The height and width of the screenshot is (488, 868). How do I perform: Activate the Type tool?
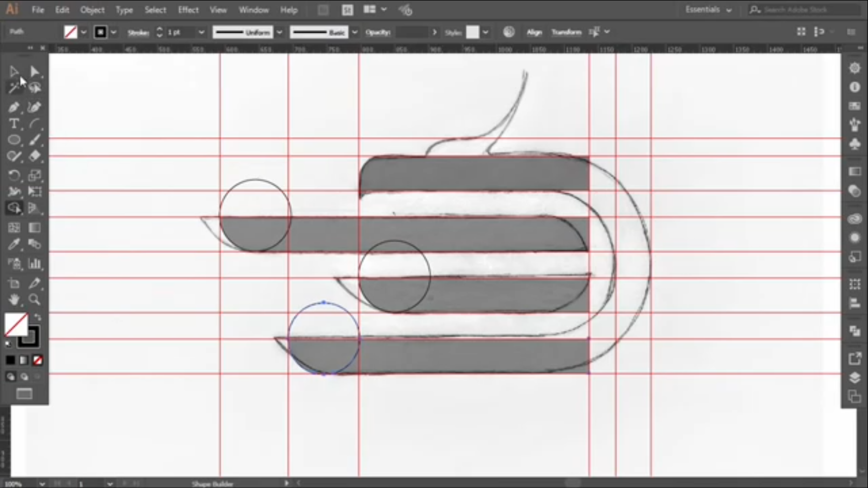click(14, 124)
